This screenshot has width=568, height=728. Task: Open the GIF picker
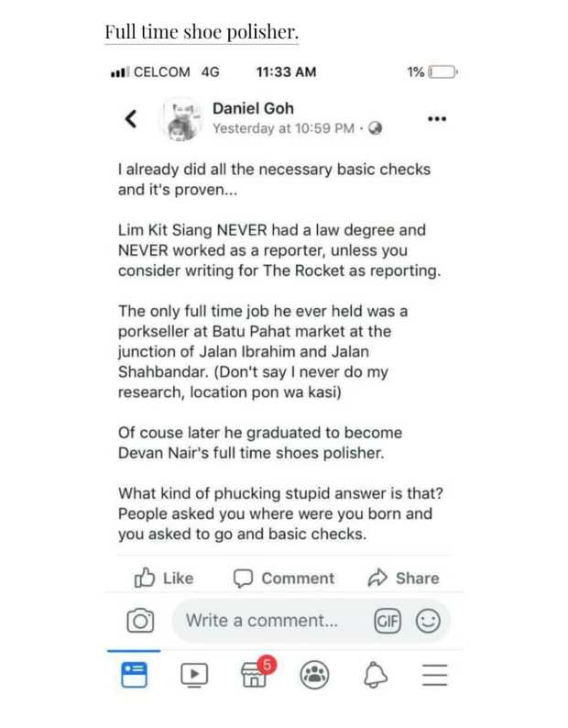click(x=388, y=621)
